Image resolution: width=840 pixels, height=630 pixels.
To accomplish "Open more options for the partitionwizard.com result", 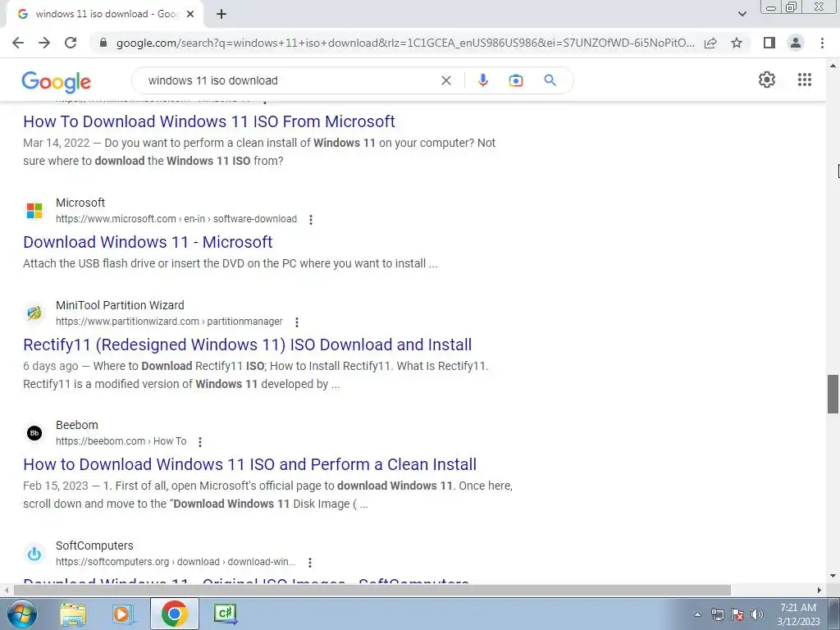I will pyautogui.click(x=297, y=322).
